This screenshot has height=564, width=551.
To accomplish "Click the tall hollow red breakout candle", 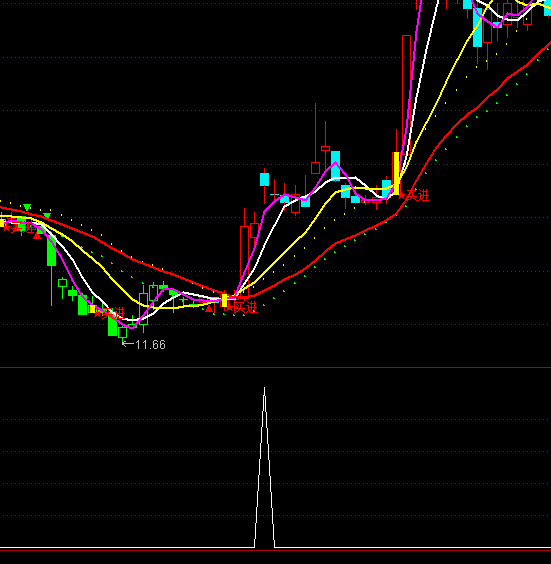I will pyautogui.click(x=406, y=95).
